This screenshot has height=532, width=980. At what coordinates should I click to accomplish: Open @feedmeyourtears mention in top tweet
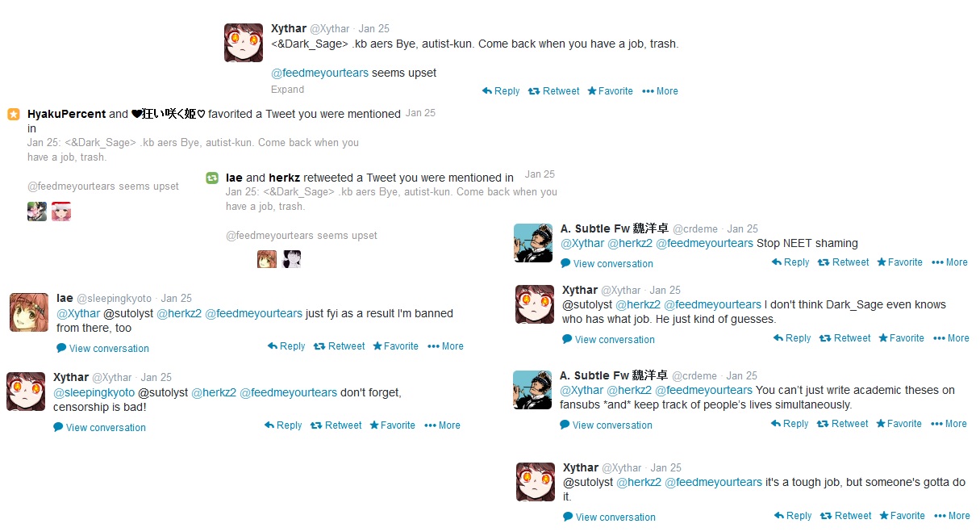(319, 73)
